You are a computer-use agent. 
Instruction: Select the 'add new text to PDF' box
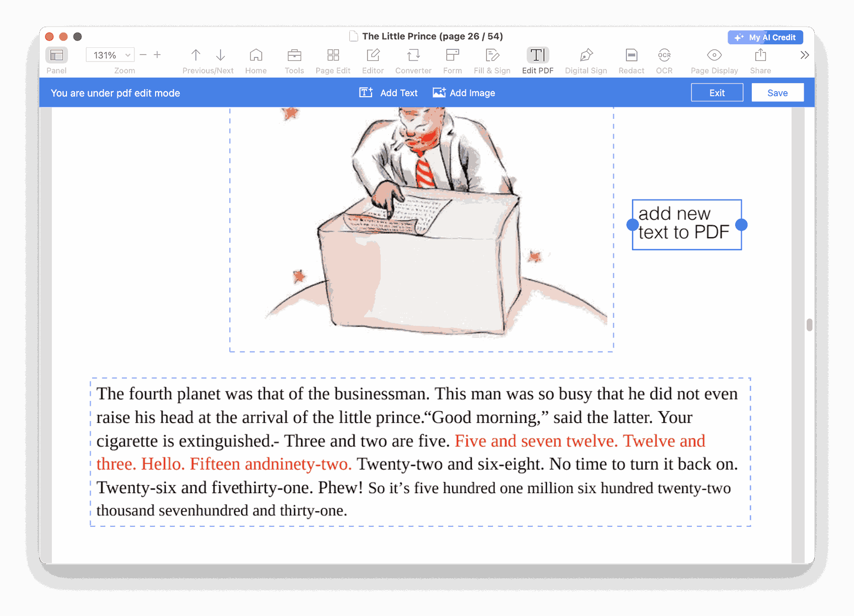coord(687,225)
